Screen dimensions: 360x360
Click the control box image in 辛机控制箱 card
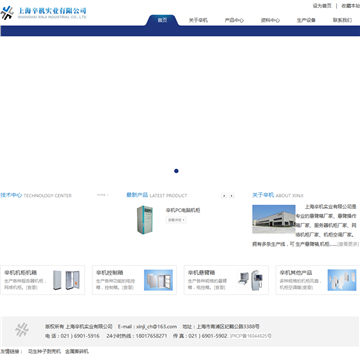[x=158, y=280]
